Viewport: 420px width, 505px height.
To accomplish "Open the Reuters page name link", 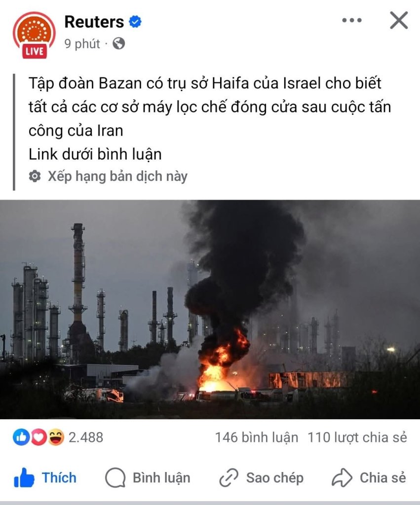I will (94, 22).
